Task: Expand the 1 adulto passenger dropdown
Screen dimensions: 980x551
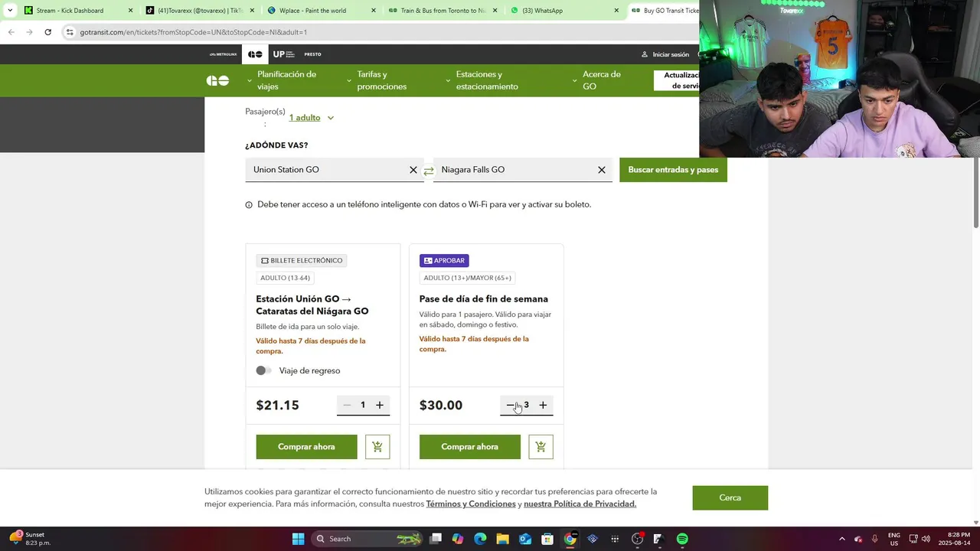Action: tap(312, 118)
